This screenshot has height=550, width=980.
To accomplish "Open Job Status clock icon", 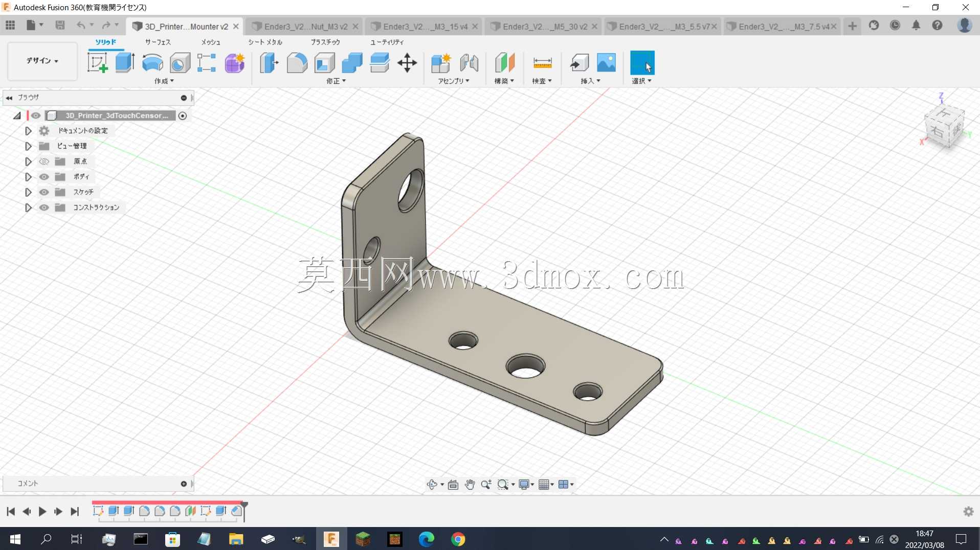I will click(x=895, y=25).
